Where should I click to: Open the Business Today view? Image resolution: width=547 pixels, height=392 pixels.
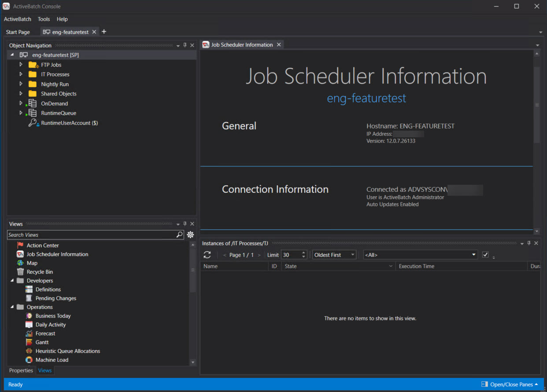coord(52,315)
